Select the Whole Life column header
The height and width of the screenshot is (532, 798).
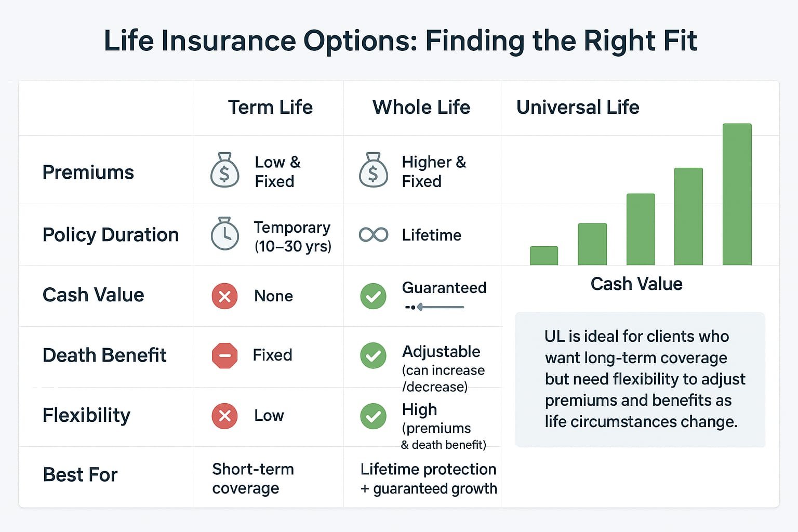click(x=421, y=108)
